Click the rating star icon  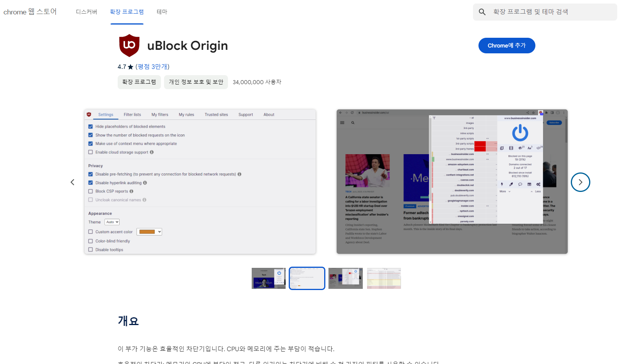[x=131, y=67]
